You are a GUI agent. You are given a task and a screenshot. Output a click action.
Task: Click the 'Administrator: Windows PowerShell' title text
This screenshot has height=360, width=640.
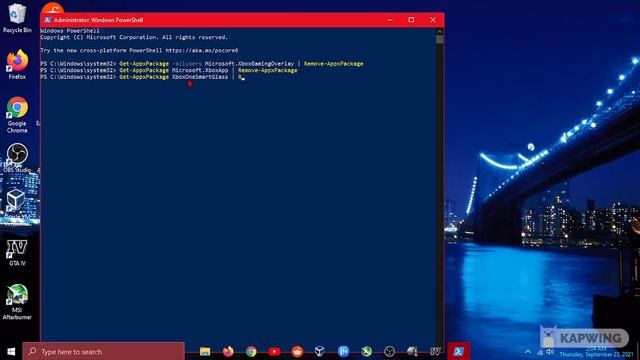pyautogui.click(x=98, y=20)
